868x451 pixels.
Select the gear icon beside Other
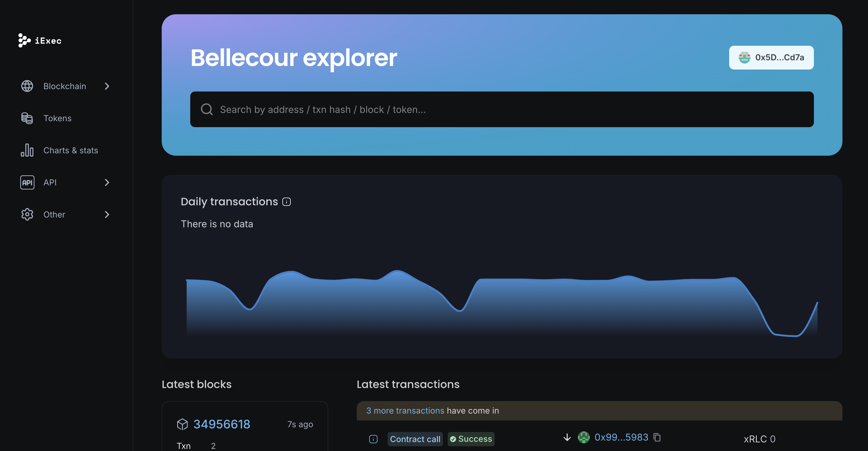(27, 214)
